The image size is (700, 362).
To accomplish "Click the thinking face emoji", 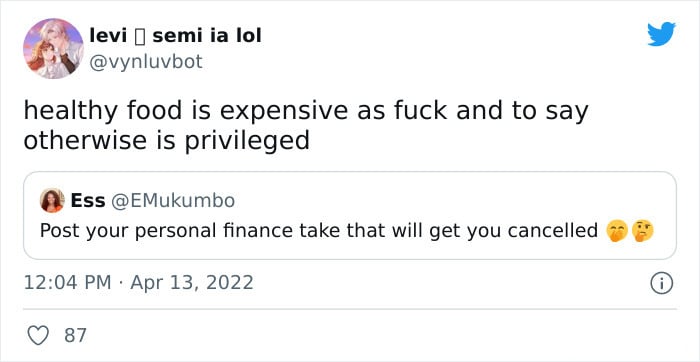I will [642, 232].
